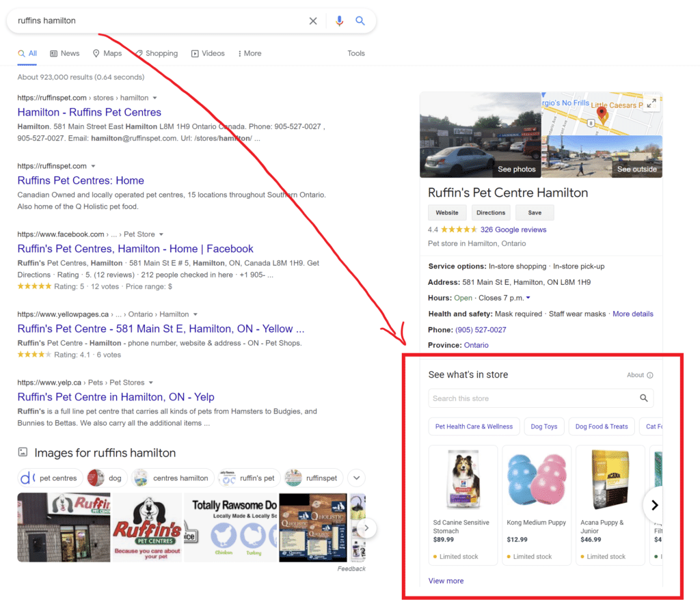
Task: Open the Ruffin's Pet Centres logo image
Action: pyautogui.click(x=148, y=527)
